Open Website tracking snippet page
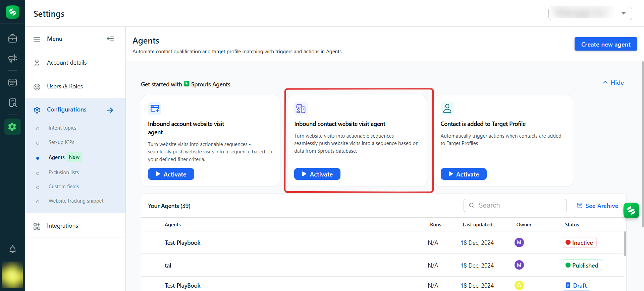Screen dimensions: 644x291 click(76, 201)
